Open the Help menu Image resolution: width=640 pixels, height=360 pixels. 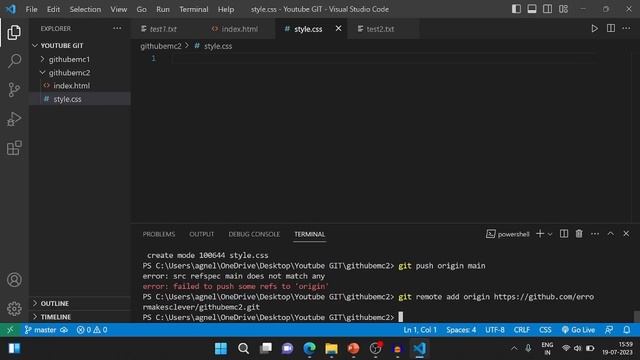(x=226, y=9)
